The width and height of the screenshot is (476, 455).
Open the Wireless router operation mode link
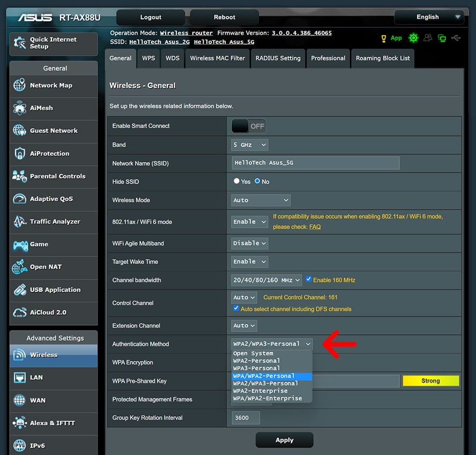(186, 33)
